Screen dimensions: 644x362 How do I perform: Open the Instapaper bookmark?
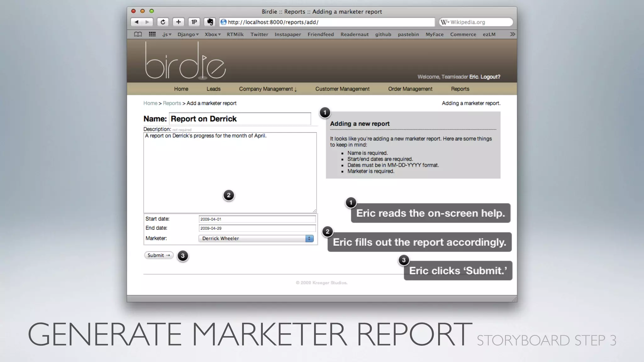click(x=288, y=35)
